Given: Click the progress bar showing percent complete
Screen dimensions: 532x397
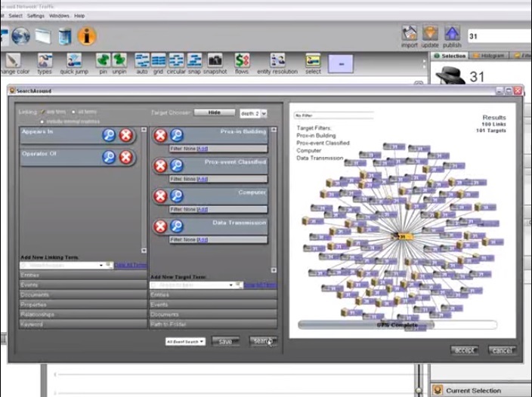Looking at the screenshot, I should [x=397, y=325].
